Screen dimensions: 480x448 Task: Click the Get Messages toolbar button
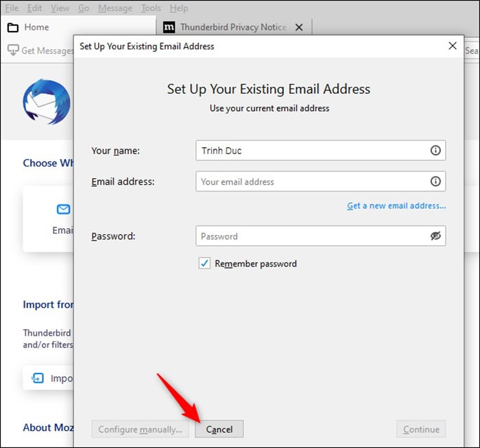click(x=40, y=50)
